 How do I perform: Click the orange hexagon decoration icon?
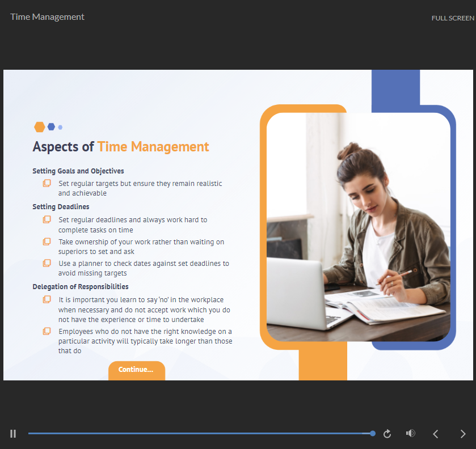tap(40, 127)
